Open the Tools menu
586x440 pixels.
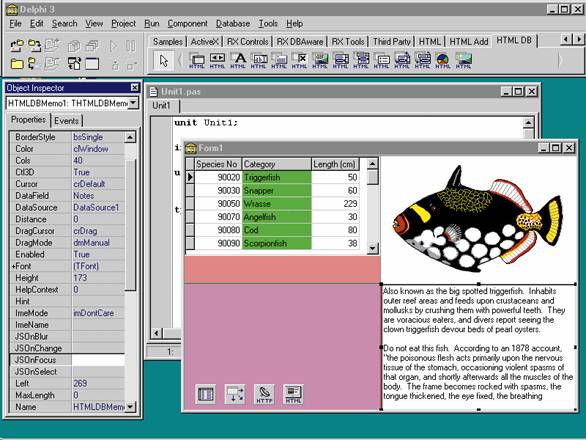(x=268, y=24)
